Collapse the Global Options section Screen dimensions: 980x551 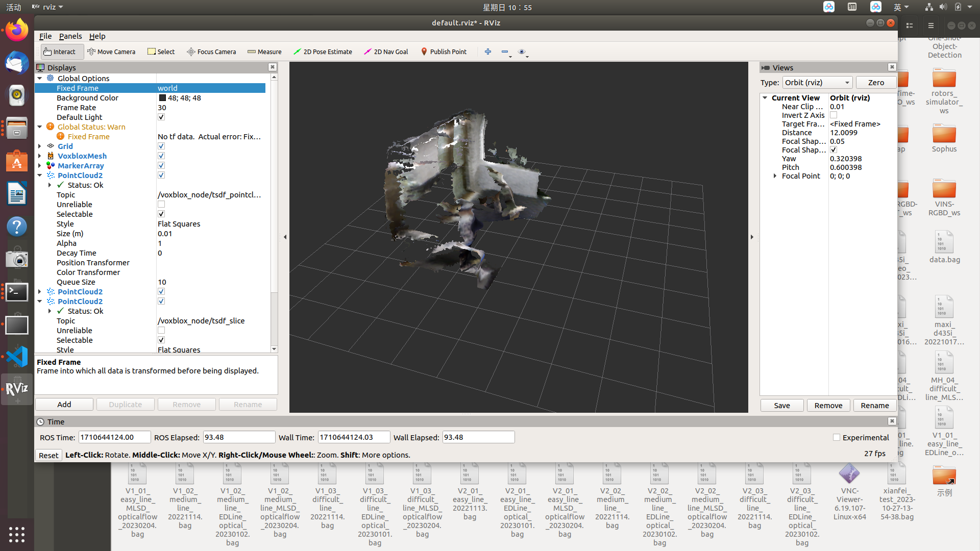pos(40,78)
